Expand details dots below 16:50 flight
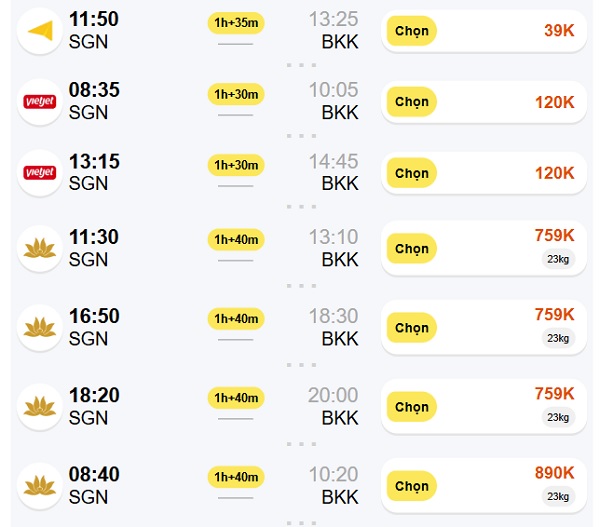Viewport: 600px width, 527px height. click(x=302, y=365)
